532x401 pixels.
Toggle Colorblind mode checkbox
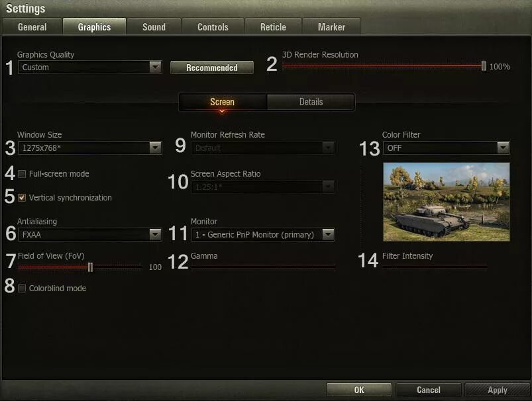point(22,289)
